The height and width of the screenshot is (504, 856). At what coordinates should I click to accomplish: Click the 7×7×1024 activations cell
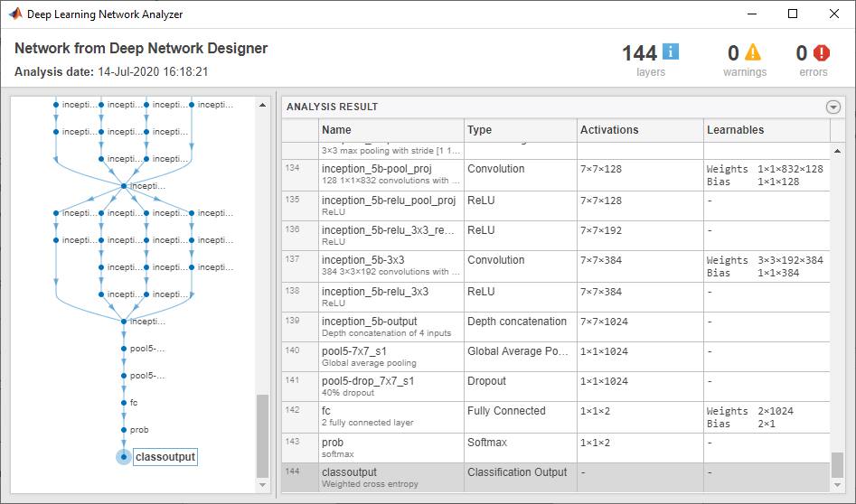point(640,327)
